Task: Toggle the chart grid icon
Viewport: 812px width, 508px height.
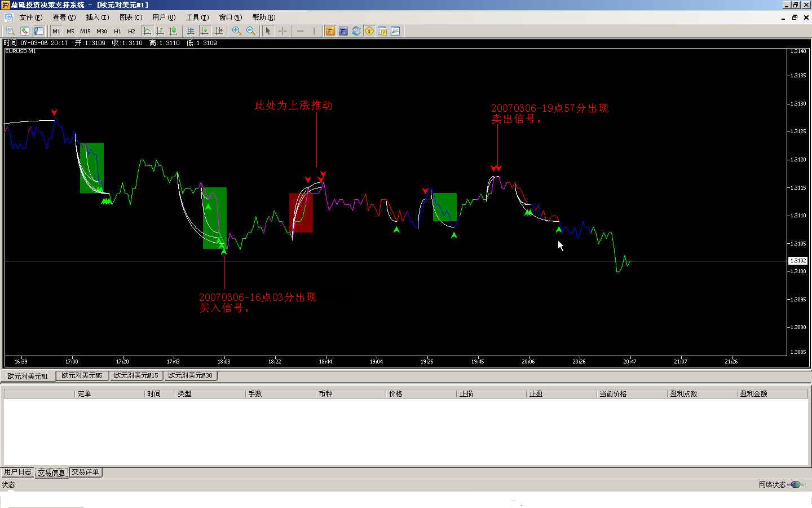Action: tap(191, 31)
